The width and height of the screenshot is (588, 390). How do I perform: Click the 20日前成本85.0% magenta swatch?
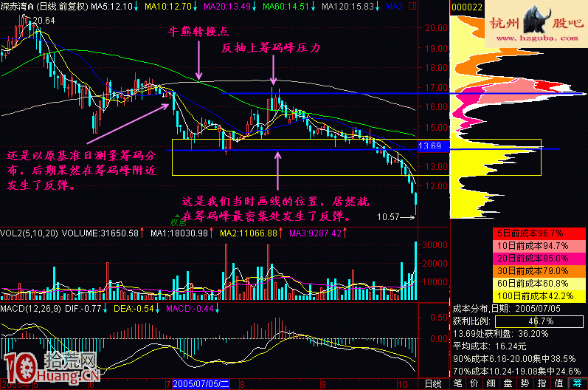click(x=539, y=259)
